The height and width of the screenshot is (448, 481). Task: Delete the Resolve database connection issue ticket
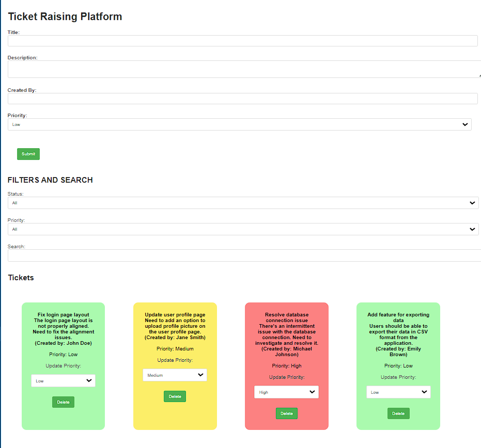286,413
